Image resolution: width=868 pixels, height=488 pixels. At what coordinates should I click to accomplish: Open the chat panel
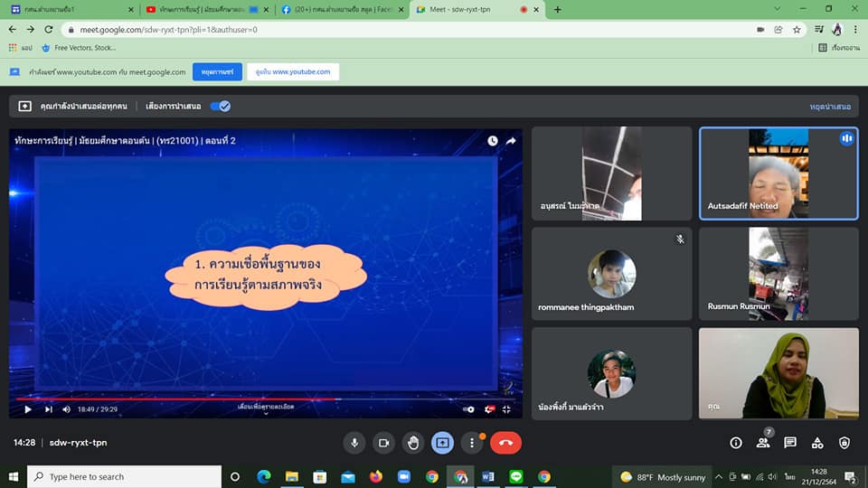coord(790,443)
